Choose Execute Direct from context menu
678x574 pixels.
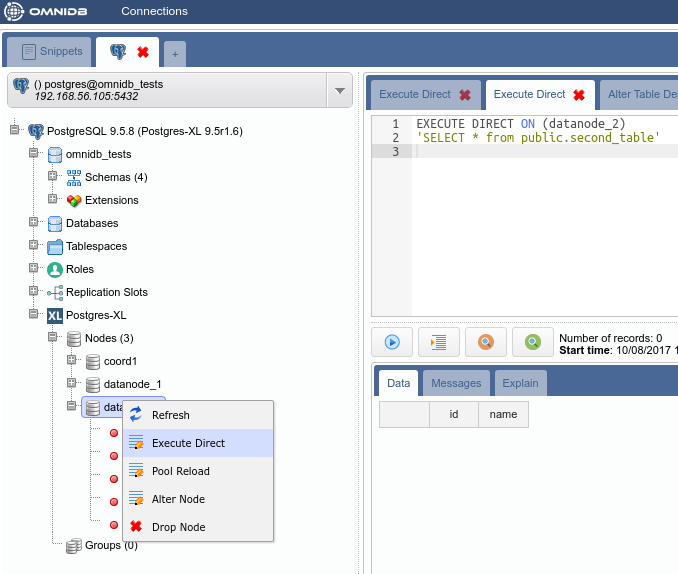coord(188,443)
